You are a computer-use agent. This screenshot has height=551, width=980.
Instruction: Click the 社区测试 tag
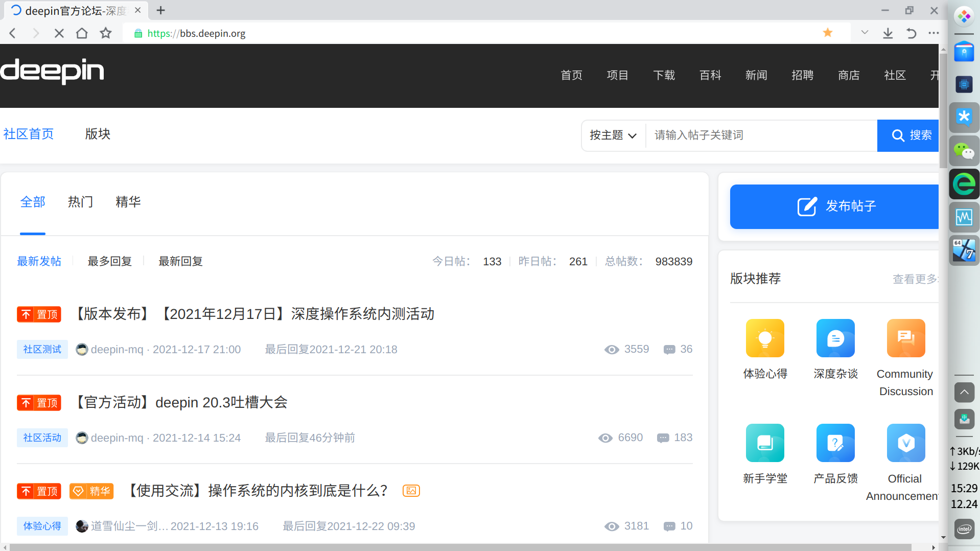tap(42, 350)
